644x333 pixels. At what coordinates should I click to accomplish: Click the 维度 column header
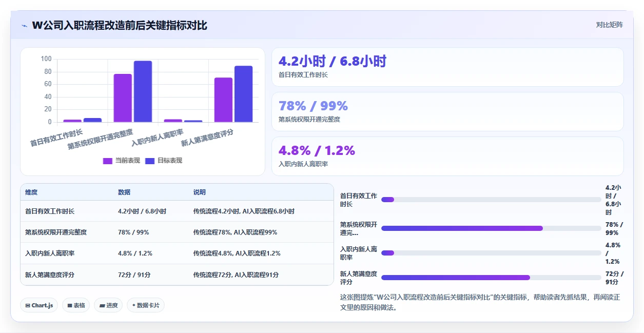point(31,192)
